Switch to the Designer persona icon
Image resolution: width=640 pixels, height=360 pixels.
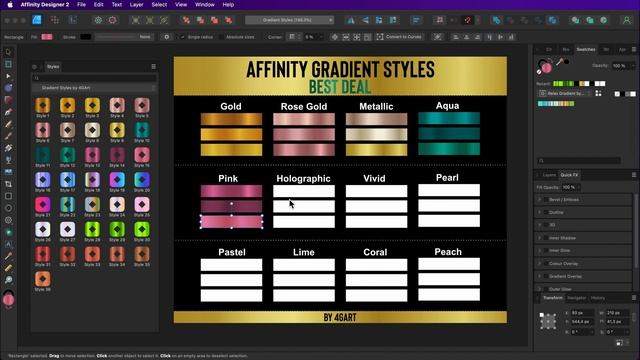(37, 20)
